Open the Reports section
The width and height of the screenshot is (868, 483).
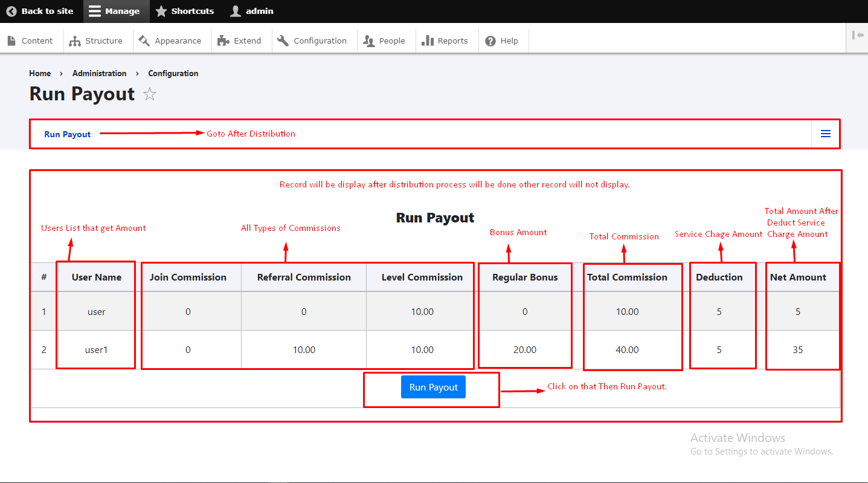(445, 41)
